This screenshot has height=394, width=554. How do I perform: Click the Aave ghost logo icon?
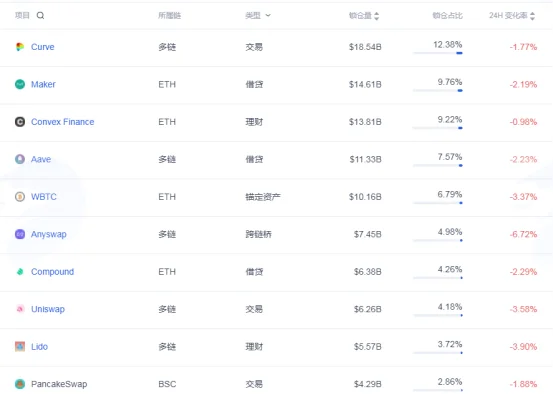(x=20, y=159)
